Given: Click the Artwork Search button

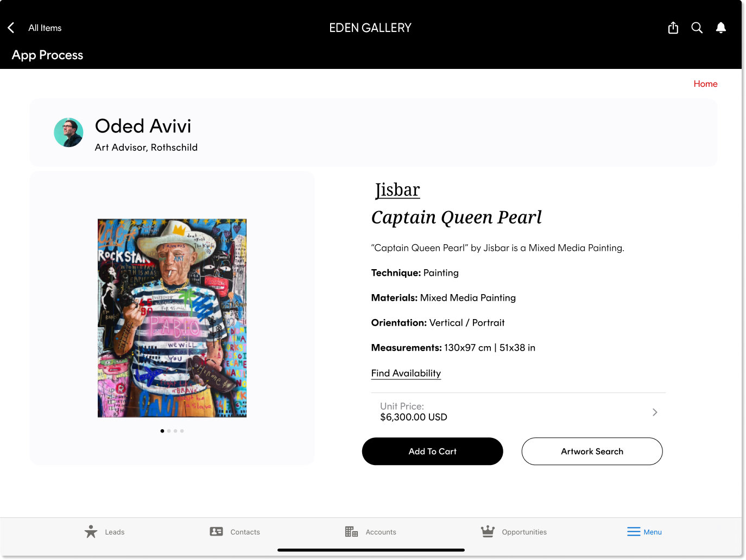Looking at the screenshot, I should pyautogui.click(x=592, y=451).
